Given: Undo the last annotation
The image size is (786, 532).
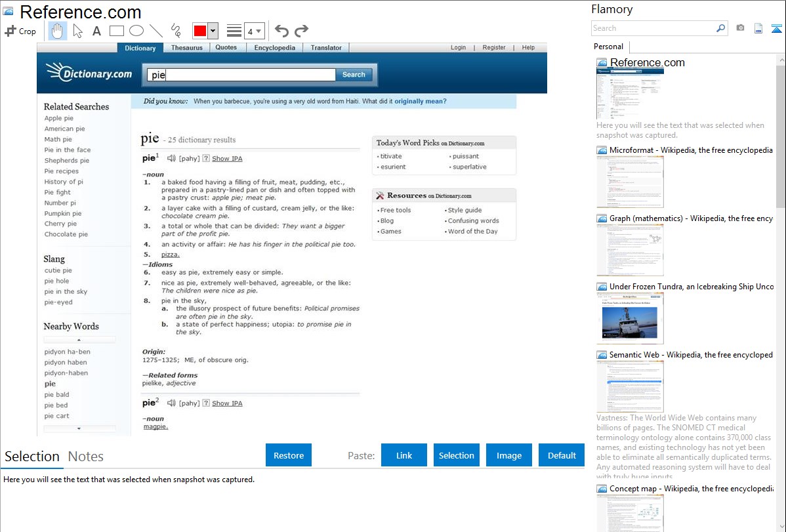Looking at the screenshot, I should click(281, 31).
